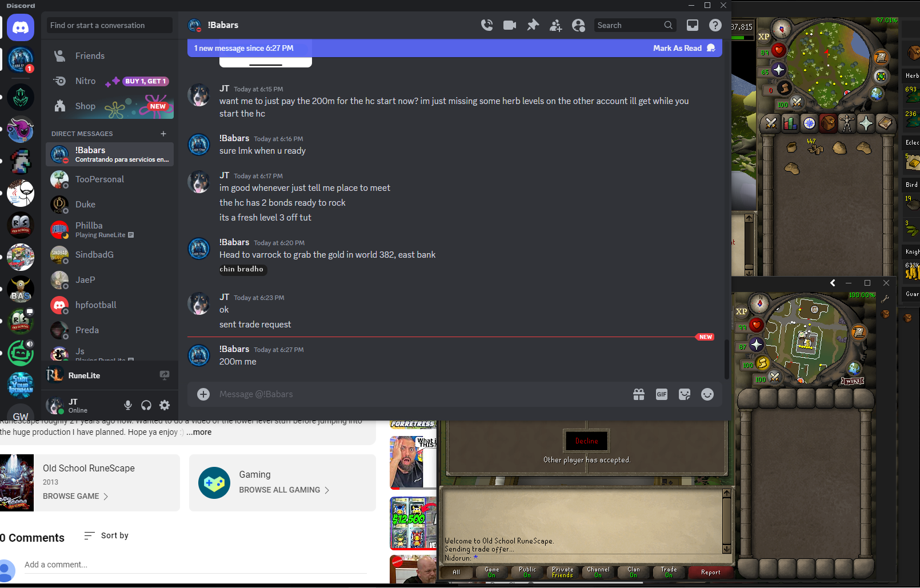Open the Friends list in Discord

tap(110, 56)
